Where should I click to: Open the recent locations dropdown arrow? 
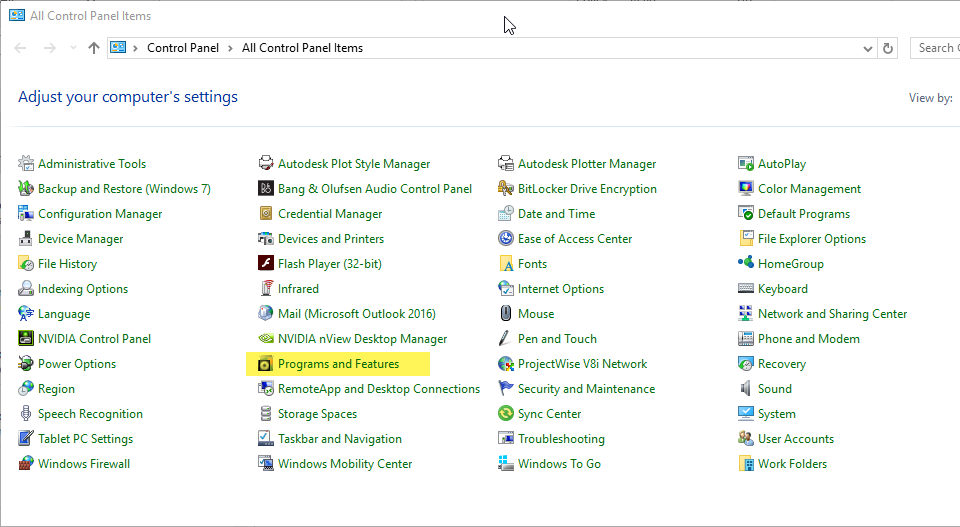point(73,48)
